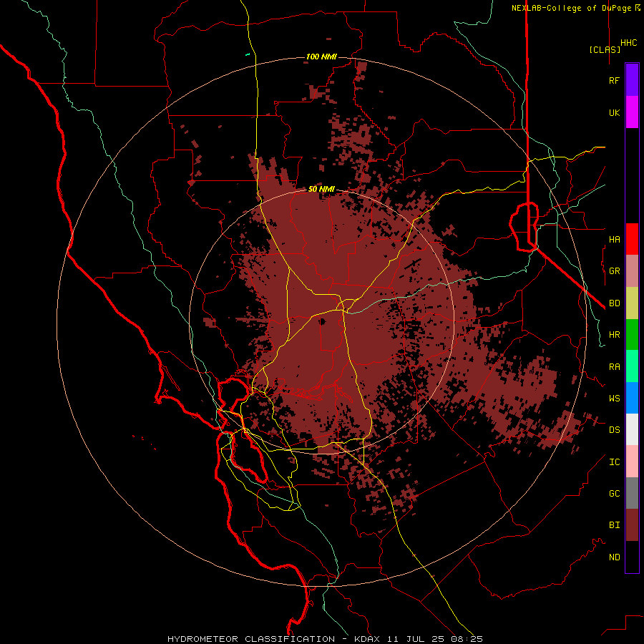This screenshot has width=644, height=644.
Task: Click the 'RF' legend label
Action: click(614, 80)
